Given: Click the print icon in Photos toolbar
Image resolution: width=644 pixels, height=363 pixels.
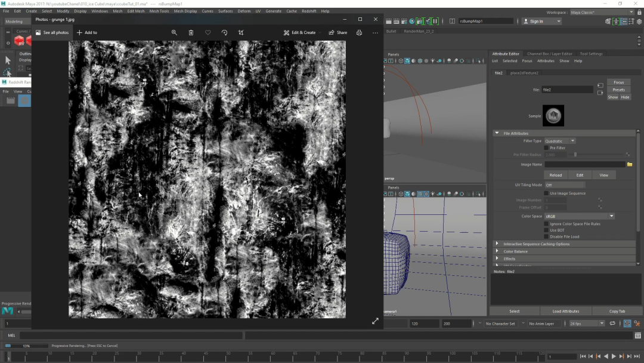Looking at the screenshot, I should (x=359, y=33).
